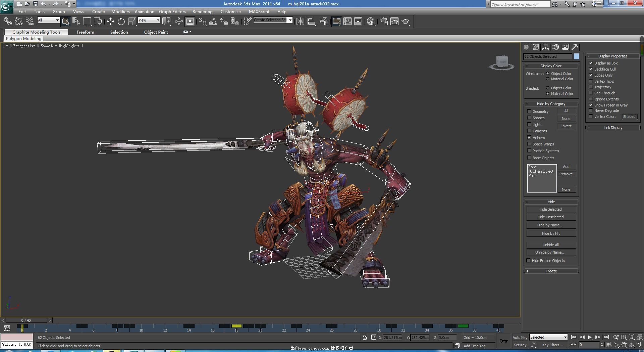Toggle the Percent Snap icon
Viewport: 644px width, 352px height.
(x=224, y=21)
